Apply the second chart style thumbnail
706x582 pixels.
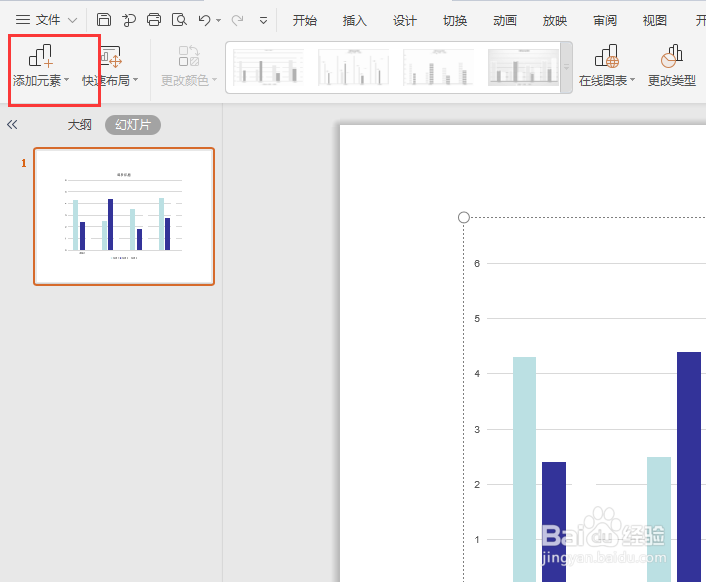tap(353, 68)
